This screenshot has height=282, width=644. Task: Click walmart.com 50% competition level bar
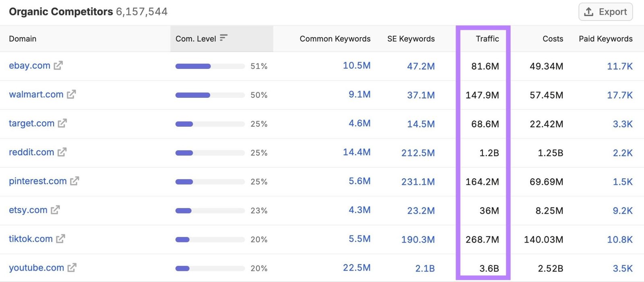210,95
